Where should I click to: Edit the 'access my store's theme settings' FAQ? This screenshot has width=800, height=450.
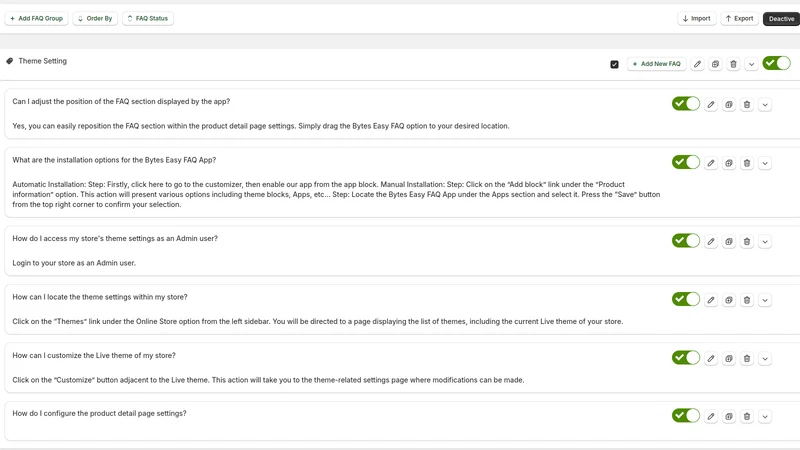click(711, 242)
